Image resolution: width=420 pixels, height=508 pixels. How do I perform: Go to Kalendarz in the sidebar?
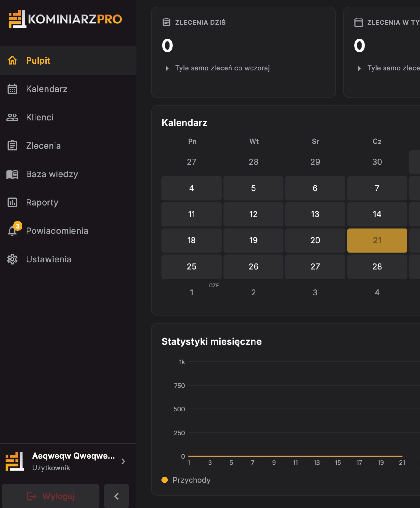pos(68,89)
